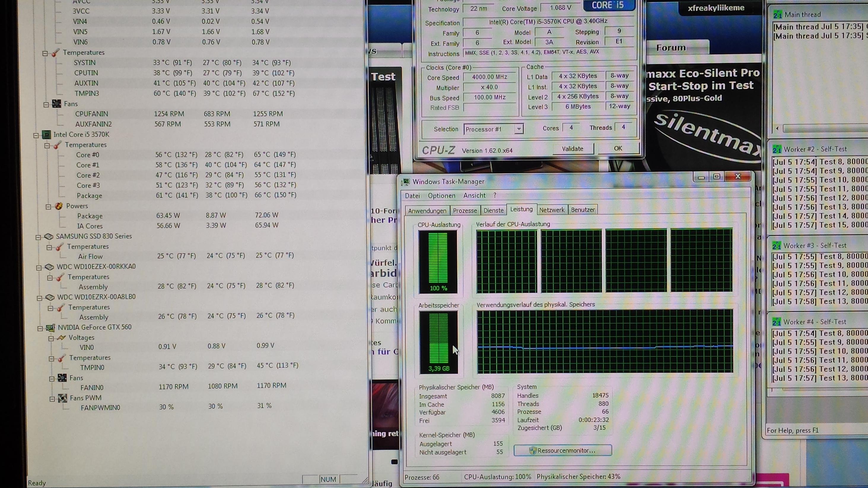Switch to the Netzwerk tab
This screenshot has width=868, height=488.
tap(551, 210)
